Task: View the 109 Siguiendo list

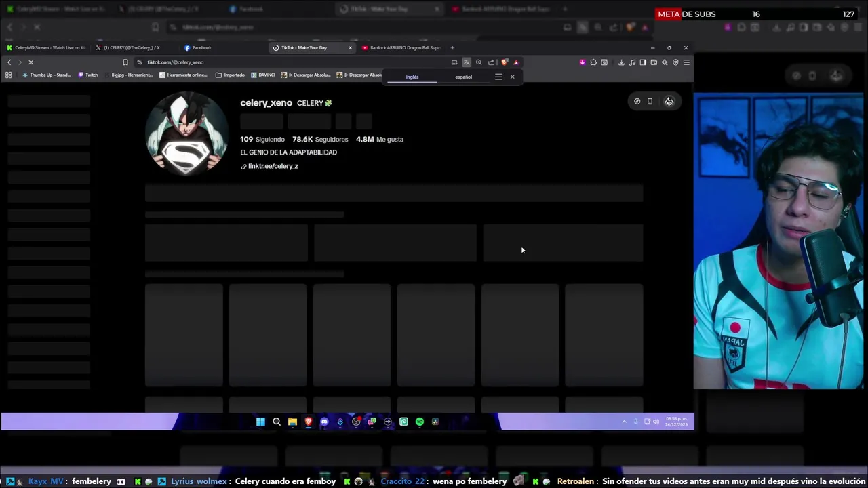Action: (x=262, y=139)
